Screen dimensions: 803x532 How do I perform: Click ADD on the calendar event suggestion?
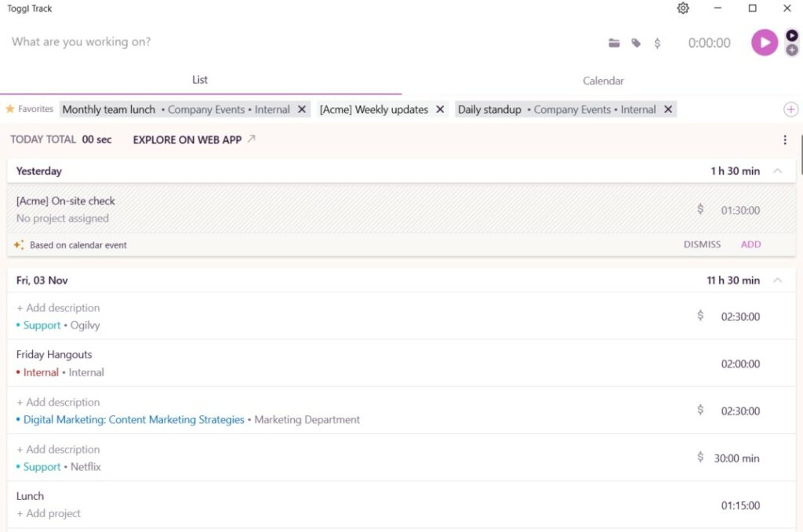click(750, 244)
